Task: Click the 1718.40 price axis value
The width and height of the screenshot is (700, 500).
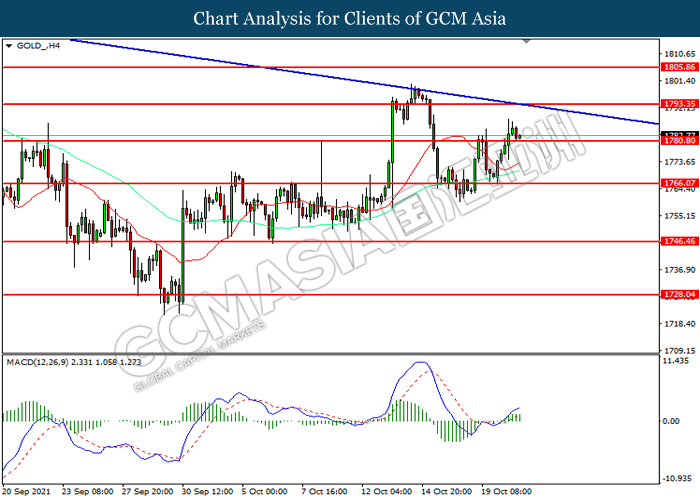Action: (680, 324)
